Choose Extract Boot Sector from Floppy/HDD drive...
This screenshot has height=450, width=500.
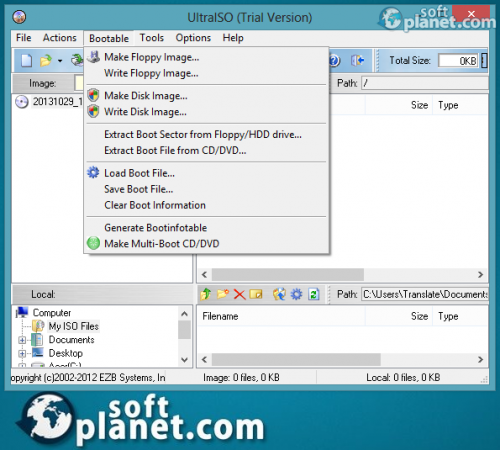tap(207, 134)
